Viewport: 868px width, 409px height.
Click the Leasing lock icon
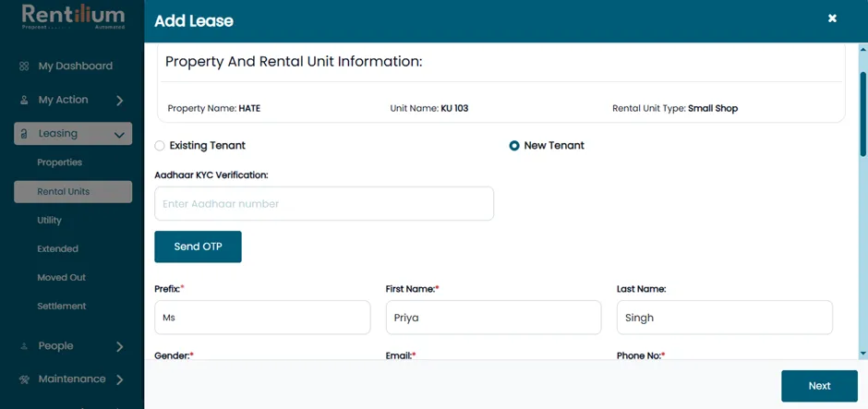(24, 134)
